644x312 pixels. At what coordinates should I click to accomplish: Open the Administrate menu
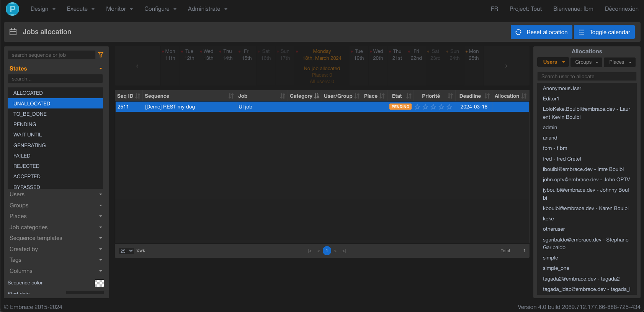click(208, 9)
